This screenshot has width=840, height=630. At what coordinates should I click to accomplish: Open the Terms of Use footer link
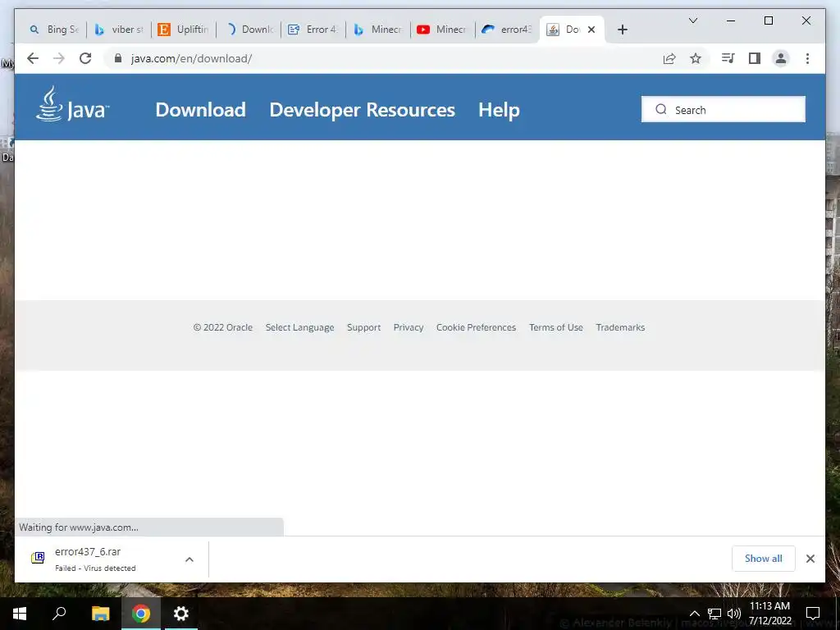556,327
